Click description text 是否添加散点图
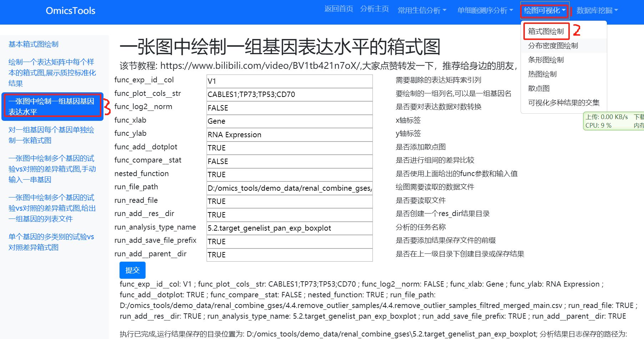Screen dimensions: 644x339 [x=421, y=147]
